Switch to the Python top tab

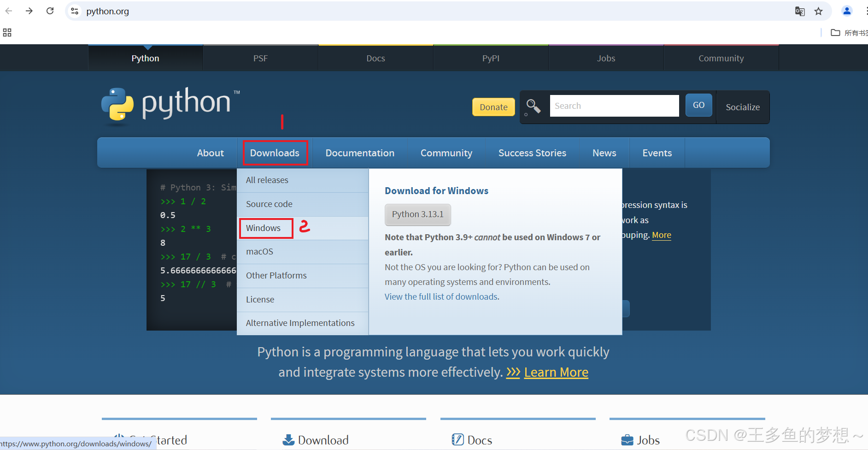(x=146, y=58)
